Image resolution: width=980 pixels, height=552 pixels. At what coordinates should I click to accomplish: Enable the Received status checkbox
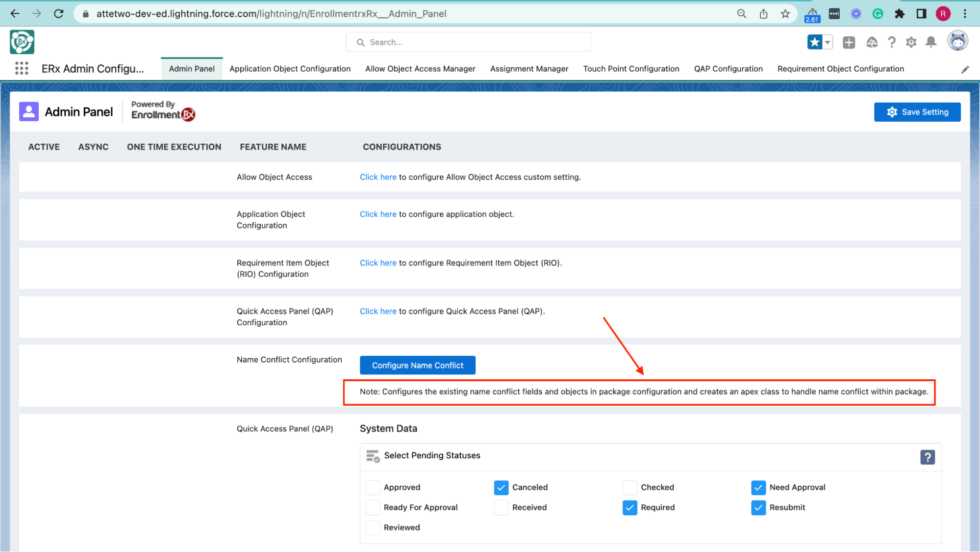[501, 507]
